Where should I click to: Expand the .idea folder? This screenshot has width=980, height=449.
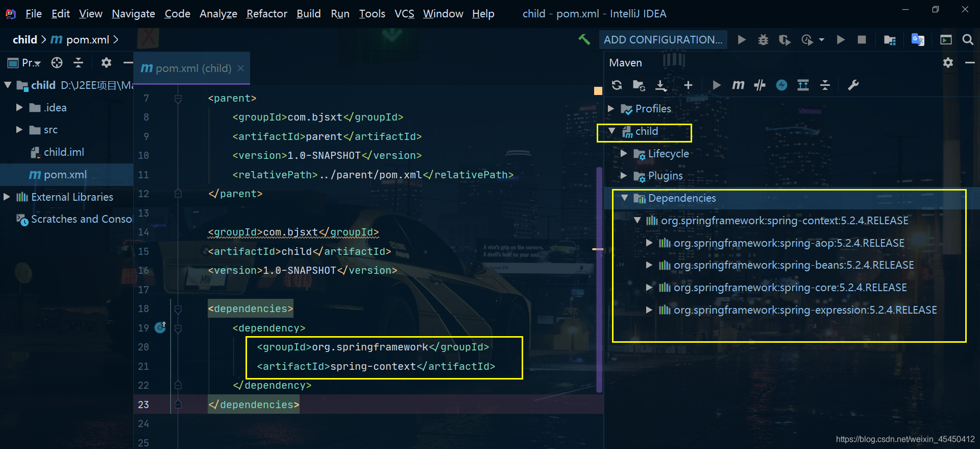point(19,107)
